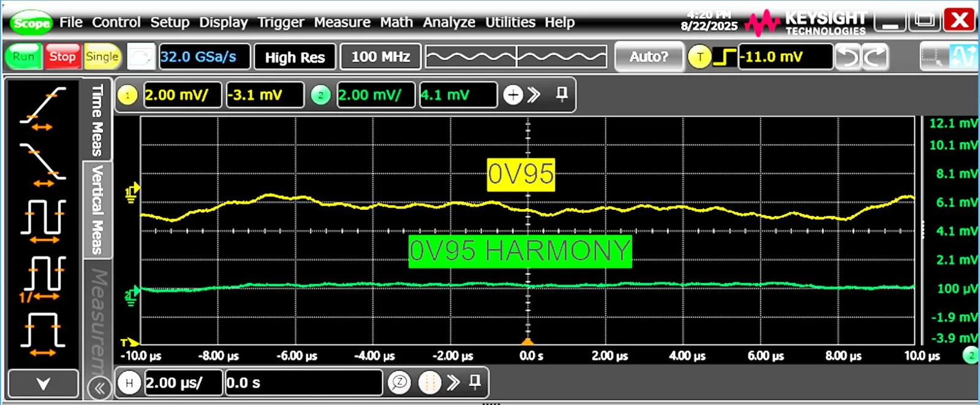The image size is (980, 405).
Task: Click the Auto? trigger status button
Action: (x=649, y=57)
